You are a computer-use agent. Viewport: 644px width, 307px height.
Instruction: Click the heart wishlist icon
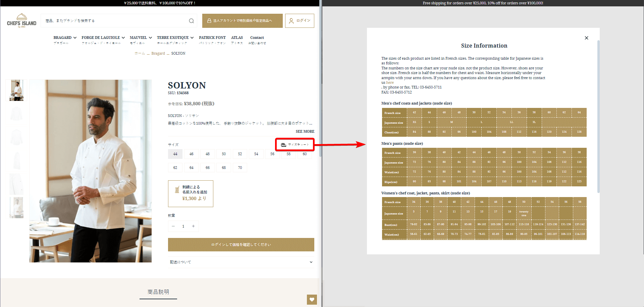(x=312, y=300)
